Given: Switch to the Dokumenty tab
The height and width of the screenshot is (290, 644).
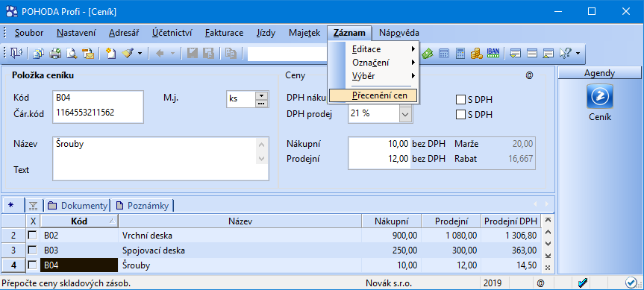Looking at the screenshot, I should coord(78,206).
